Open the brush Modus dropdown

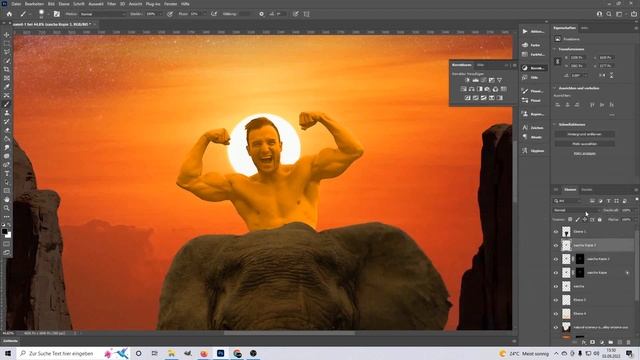point(103,14)
